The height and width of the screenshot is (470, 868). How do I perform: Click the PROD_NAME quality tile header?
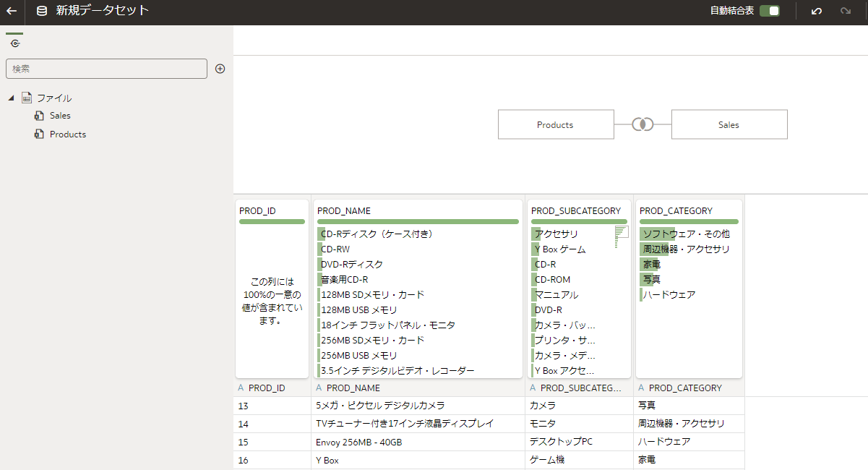(344, 211)
